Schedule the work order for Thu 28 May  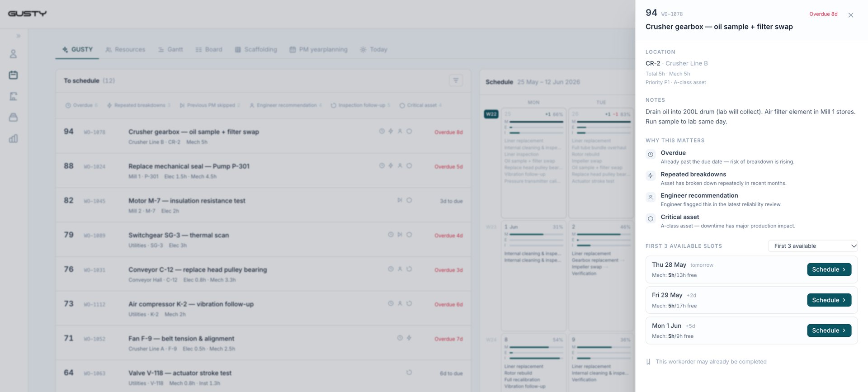(x=829, y=269)
